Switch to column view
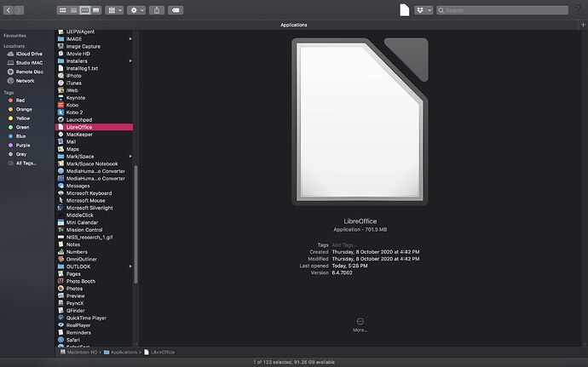Screen dimensions: 588x367 click(84, 10)
